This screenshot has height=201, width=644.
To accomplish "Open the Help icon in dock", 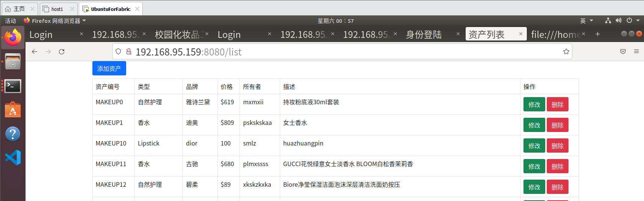I will click(x=13, y=134).
